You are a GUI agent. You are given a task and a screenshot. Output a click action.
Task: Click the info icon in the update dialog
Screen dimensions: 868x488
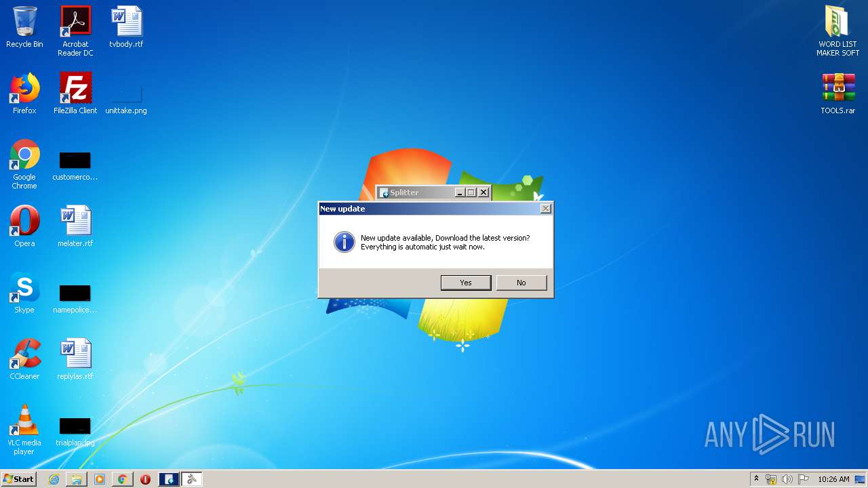[x=344, y=242]
